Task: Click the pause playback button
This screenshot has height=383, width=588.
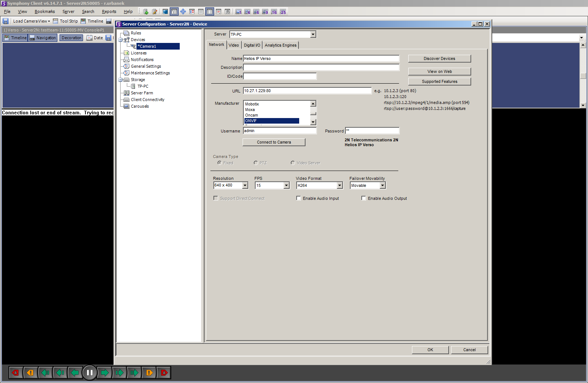Action: (x=89, y=373)
